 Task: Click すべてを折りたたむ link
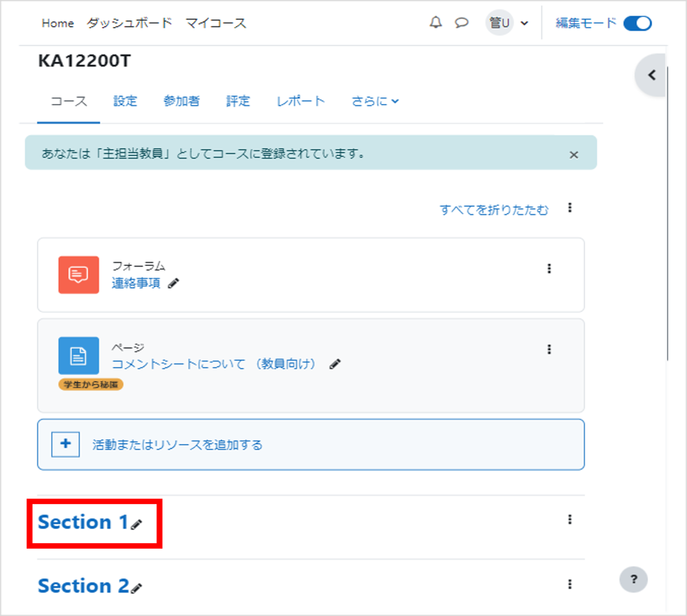pyautogui.click(x=494, y=210)
